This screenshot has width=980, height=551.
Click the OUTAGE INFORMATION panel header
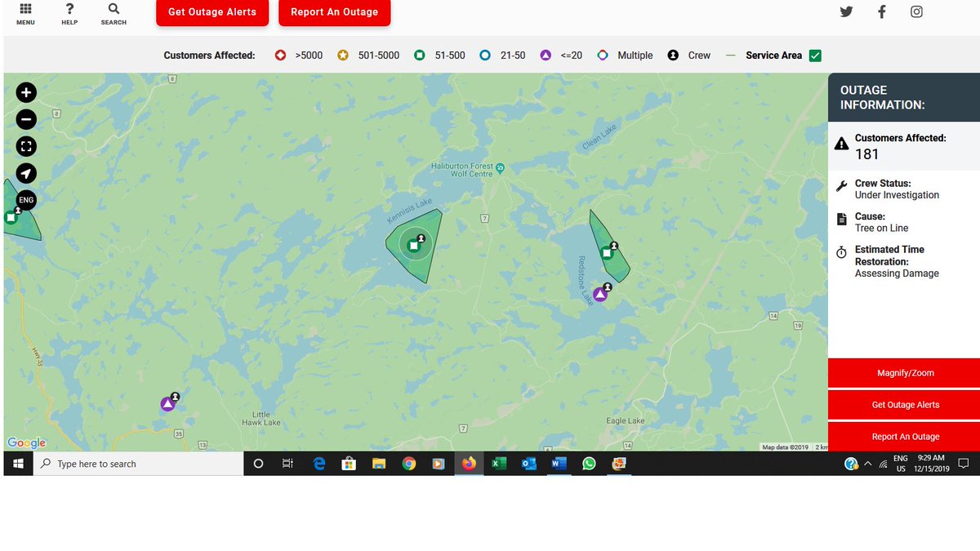click(904, 97)
